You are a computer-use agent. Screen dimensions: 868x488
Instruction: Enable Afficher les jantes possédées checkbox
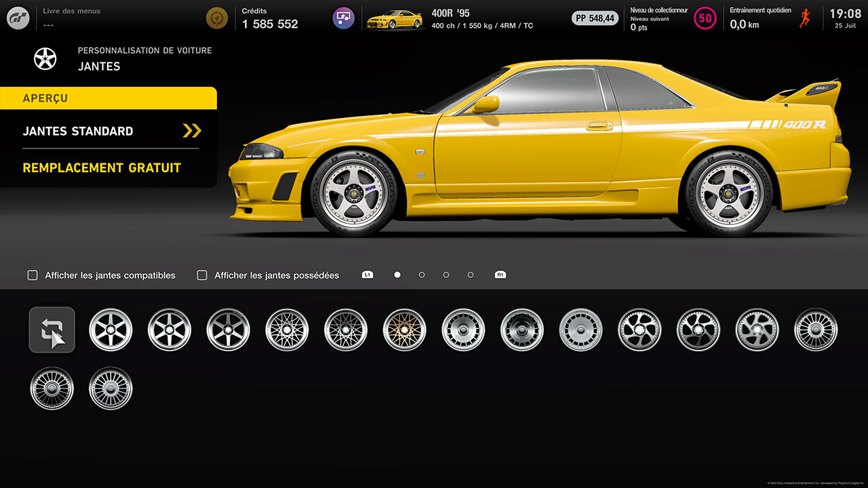coord(202,275)
